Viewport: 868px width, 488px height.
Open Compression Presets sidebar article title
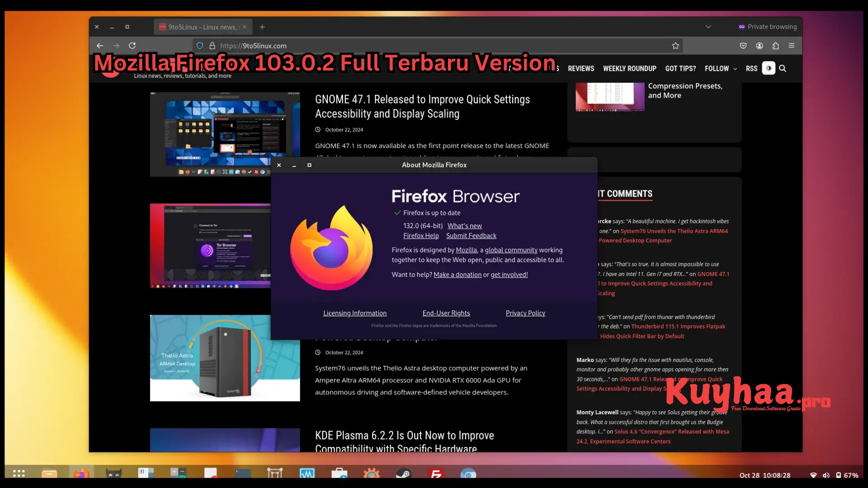point(685,90)
